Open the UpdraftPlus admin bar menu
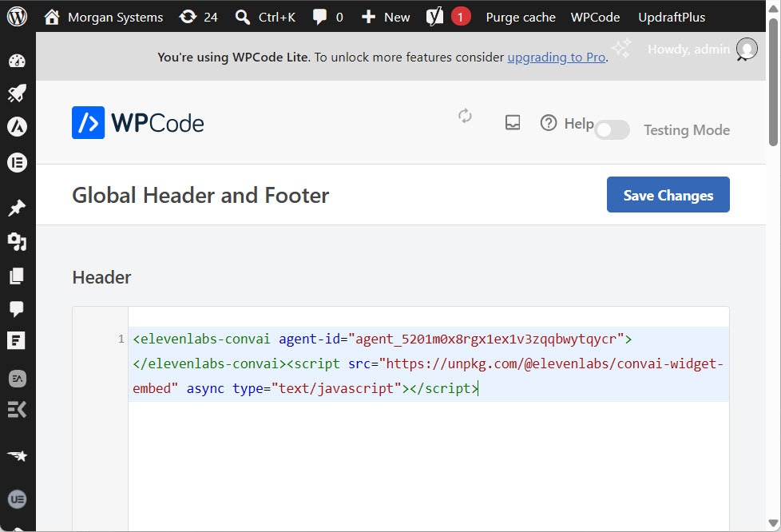The height and width of the screenshot is (532, 781). pos(672,17)
